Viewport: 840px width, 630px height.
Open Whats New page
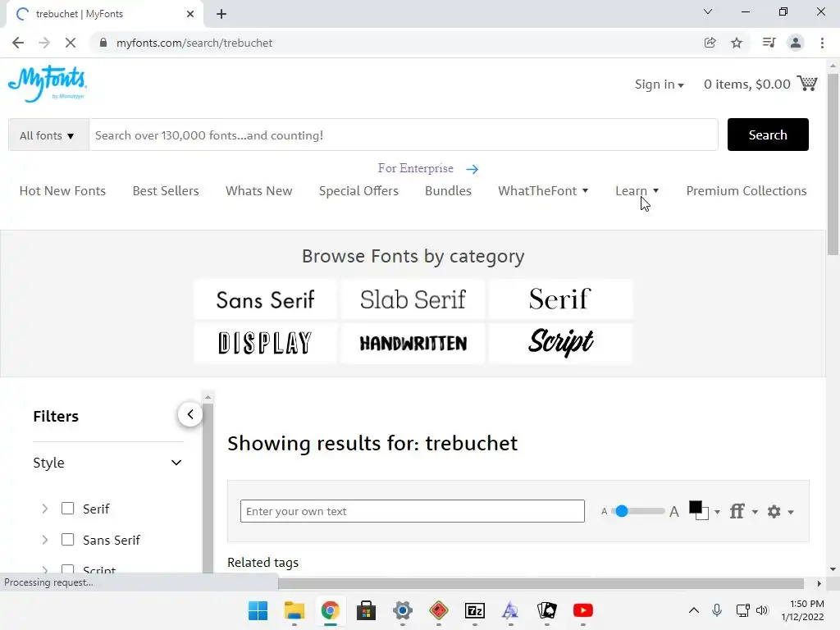point(258,190)
